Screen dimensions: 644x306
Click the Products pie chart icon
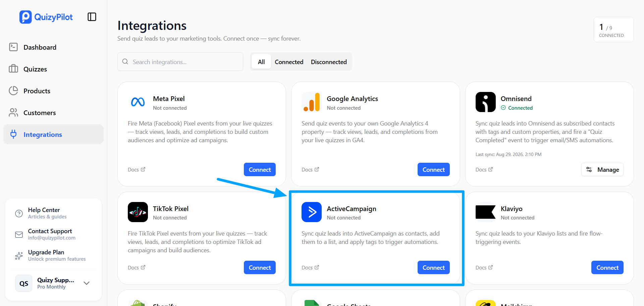click(x=13, y=91)
